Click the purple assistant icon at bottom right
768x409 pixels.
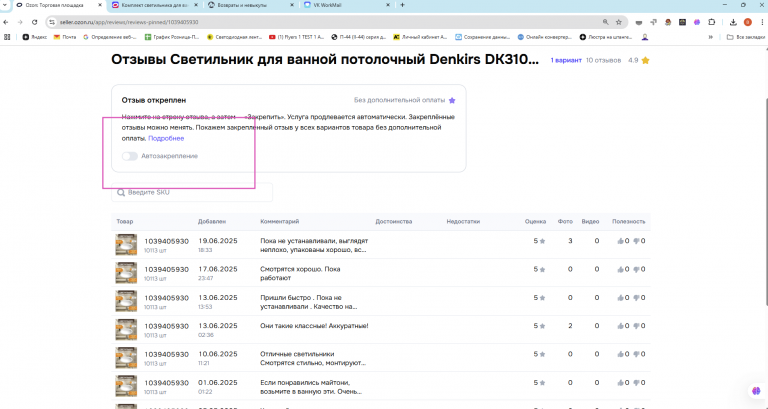click(756, 391)
